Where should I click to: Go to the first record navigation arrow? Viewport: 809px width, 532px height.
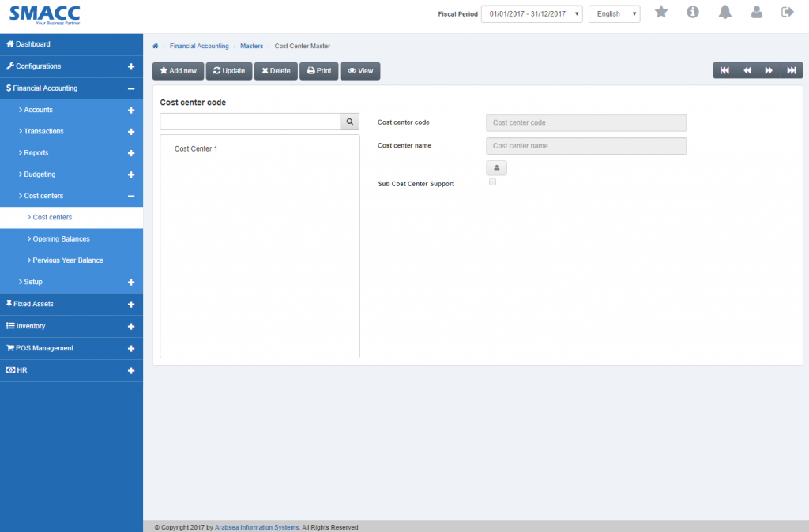click(x=724, y=71)
